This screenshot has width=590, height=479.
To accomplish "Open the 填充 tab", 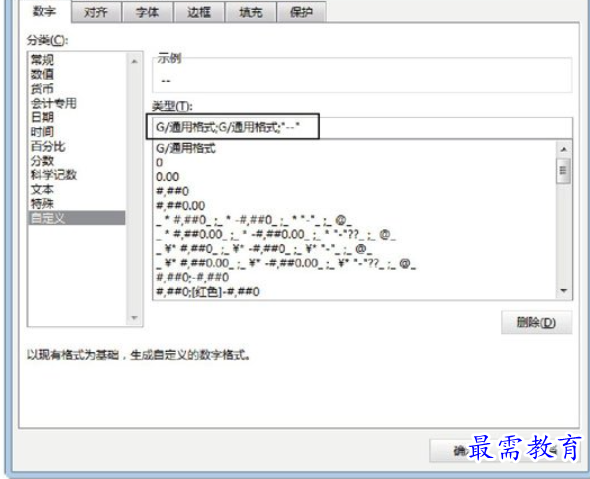I will tap(251, 12).
